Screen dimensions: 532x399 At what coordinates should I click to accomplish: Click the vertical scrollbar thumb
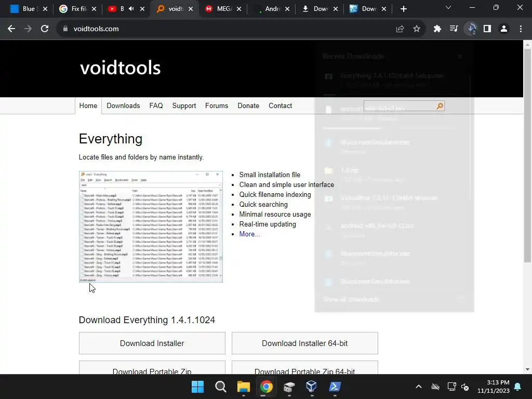(x=527, y=155)
